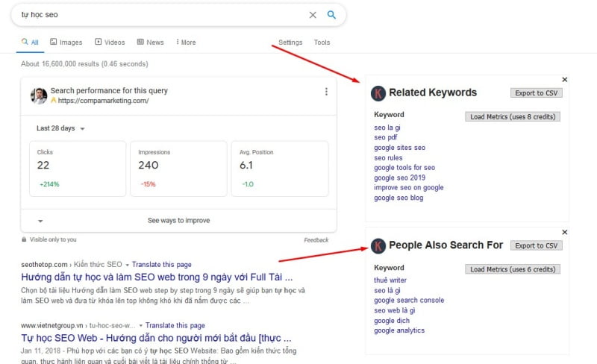The width and height of the screenshot is (597, 364).
Task: Clear the search box with X icon
Action: 313,15
